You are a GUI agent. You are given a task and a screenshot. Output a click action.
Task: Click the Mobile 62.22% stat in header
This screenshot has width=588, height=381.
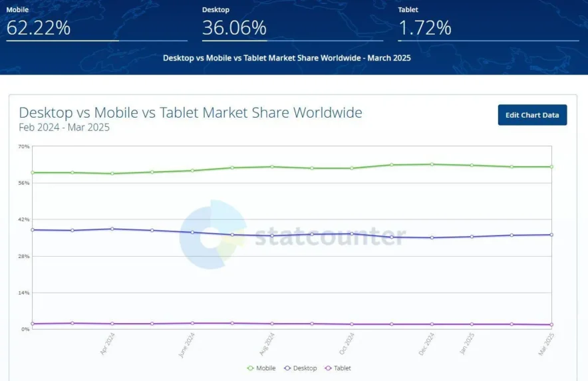click(x=39, y=27)
